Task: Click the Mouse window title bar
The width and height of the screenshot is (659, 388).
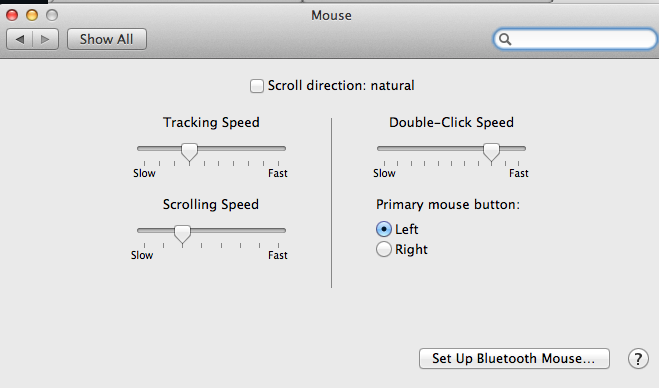Action: point(331,16)
